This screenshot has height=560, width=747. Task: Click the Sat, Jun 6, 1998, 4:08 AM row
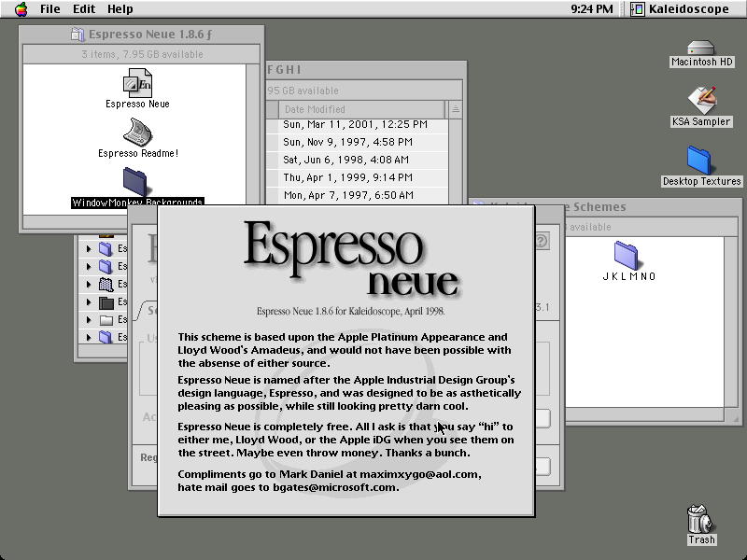tap(358, 160)
